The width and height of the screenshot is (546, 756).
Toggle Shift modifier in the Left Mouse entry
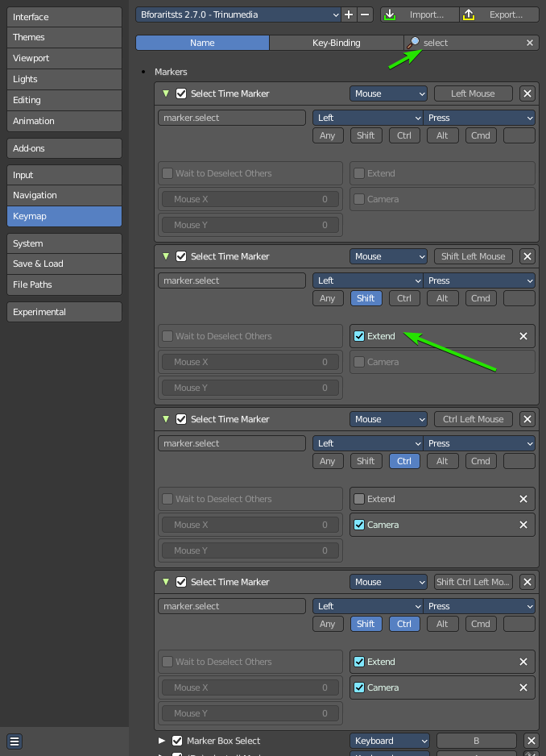[x=366, y=135]
